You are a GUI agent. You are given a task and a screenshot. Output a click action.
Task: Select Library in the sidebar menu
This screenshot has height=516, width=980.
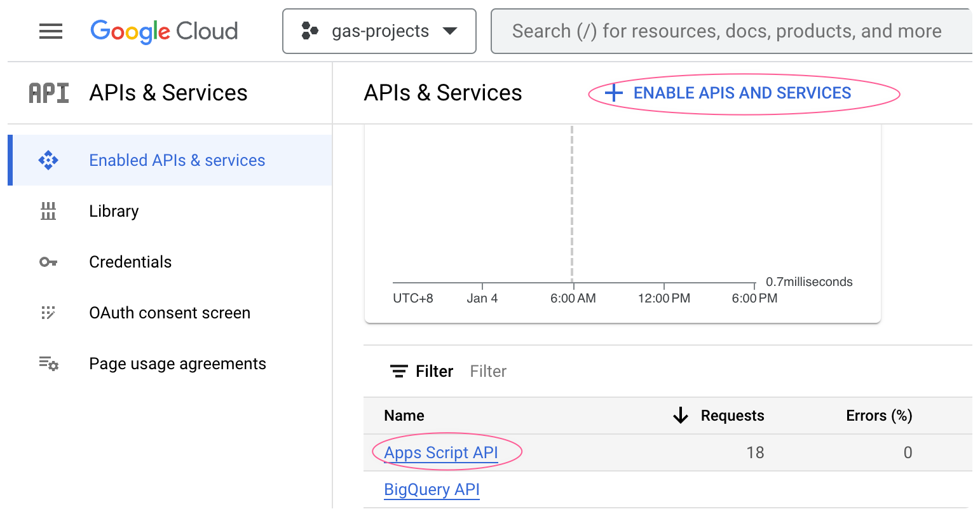tap(114, 211)
